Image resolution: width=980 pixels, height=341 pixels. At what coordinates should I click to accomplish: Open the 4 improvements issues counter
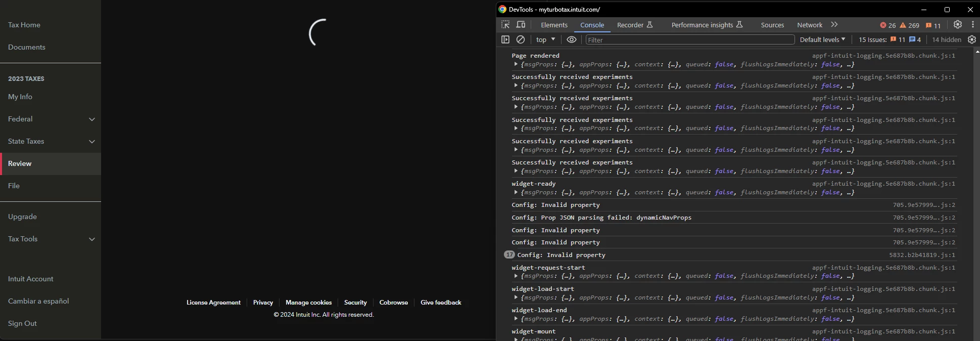point(915,39)
